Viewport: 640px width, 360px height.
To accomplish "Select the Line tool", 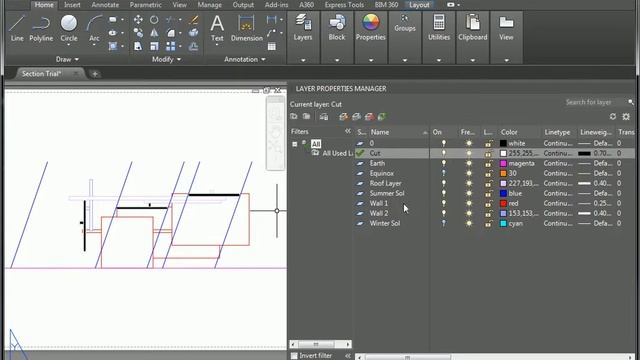I will coord(17,28).
